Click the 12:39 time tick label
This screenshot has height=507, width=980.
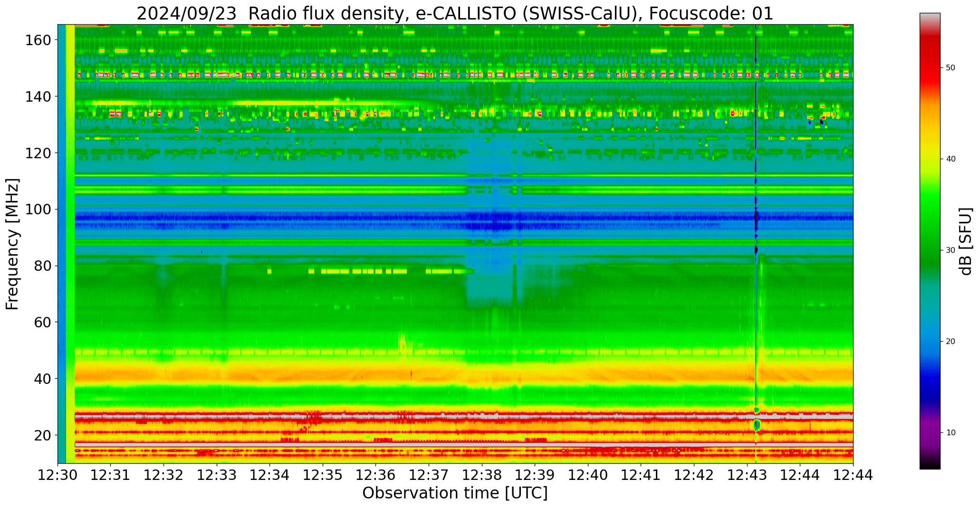point(535,475)
